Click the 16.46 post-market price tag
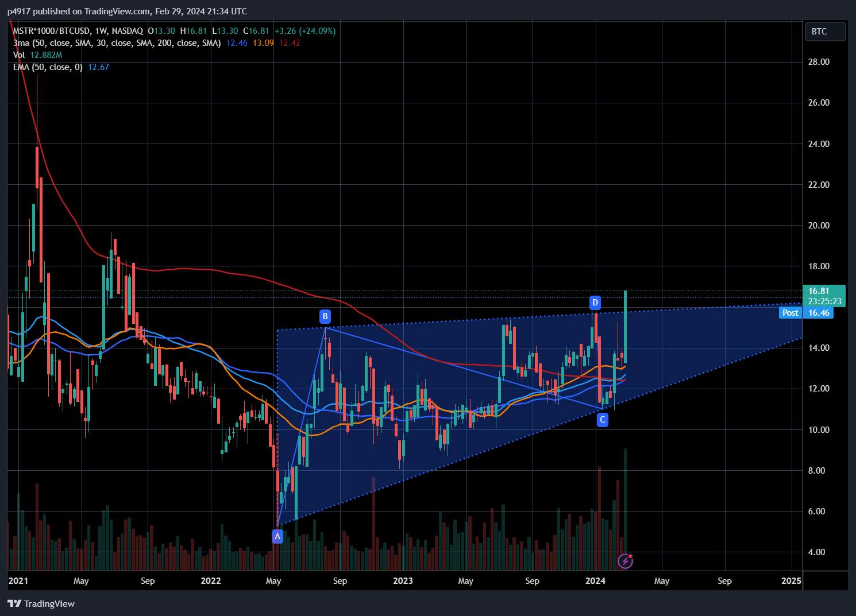The width and height of the screenshot is (856, 616). pyautogui.click(x=819, y=313)
